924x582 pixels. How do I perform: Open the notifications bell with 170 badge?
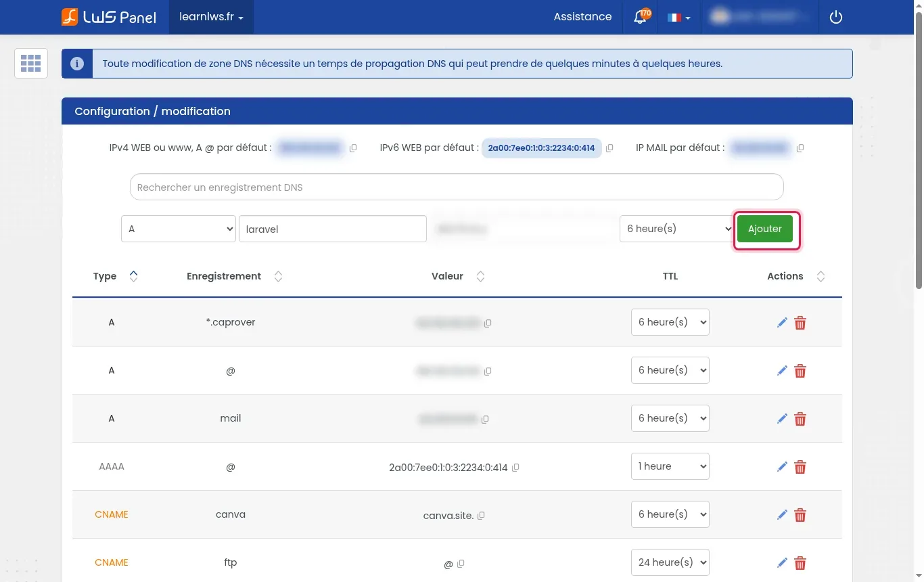click(641, 16)
